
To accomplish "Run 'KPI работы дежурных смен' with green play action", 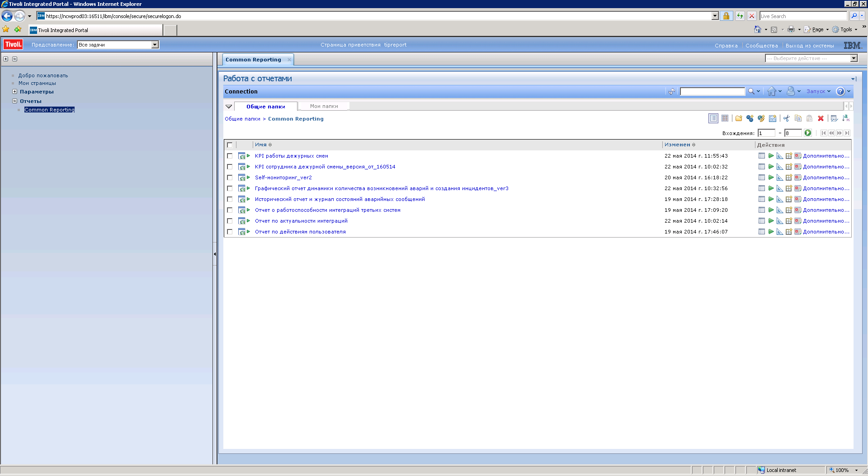I will coord(771,156).
